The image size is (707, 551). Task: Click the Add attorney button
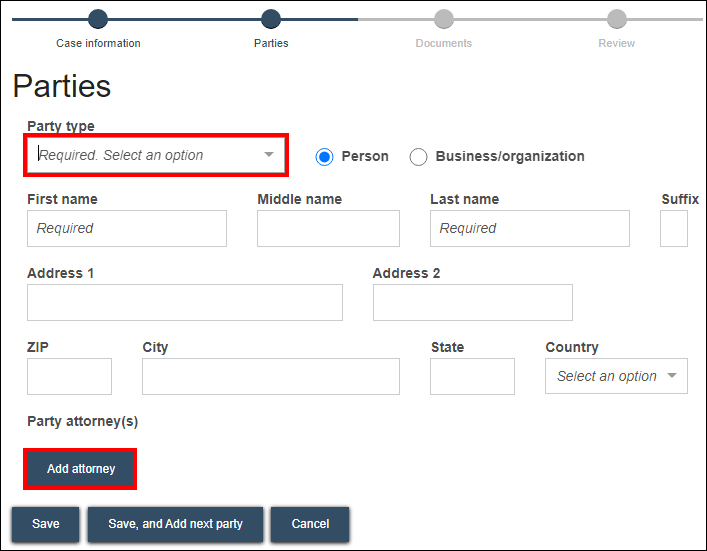coord(81,469)
